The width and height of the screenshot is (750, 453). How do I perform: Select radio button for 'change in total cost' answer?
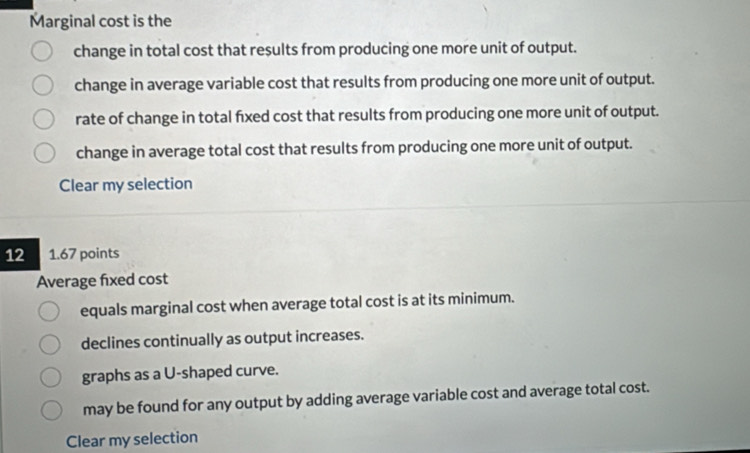pos(43,51)
